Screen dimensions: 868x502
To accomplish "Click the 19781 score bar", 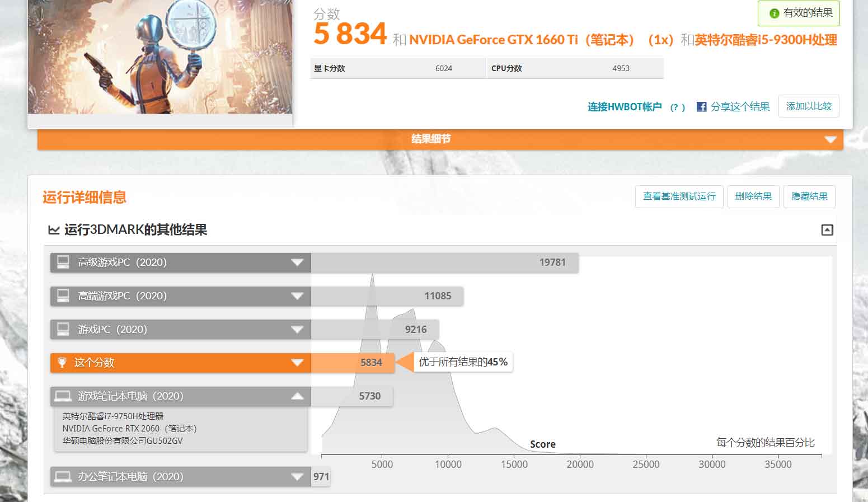I will (x=445, y=262).
